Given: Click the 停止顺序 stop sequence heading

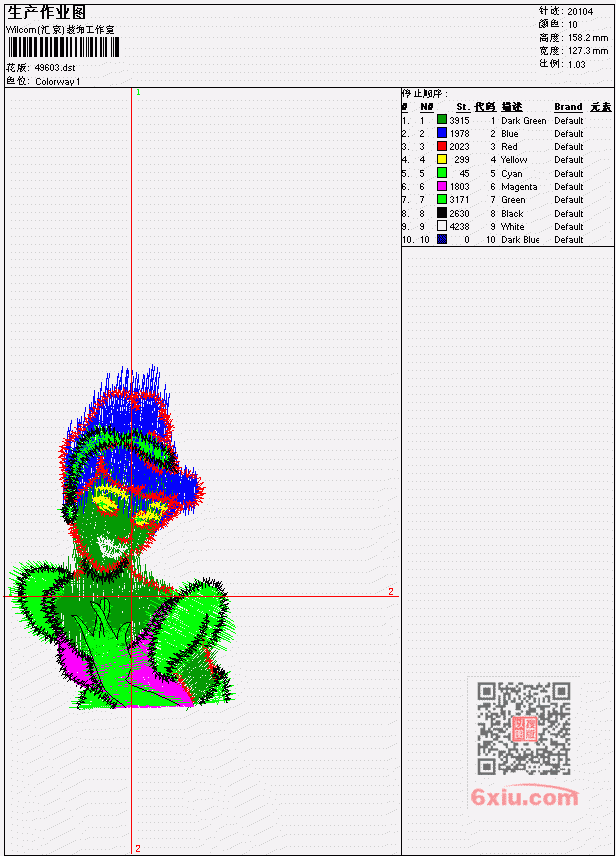Looking at the screenshot, I should [x=425, y=94].
